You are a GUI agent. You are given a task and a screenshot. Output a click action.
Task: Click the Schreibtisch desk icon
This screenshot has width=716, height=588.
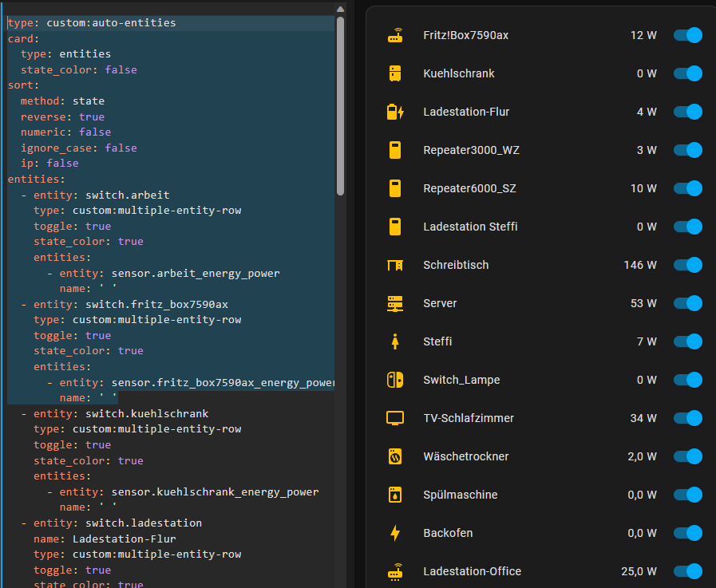395,265
